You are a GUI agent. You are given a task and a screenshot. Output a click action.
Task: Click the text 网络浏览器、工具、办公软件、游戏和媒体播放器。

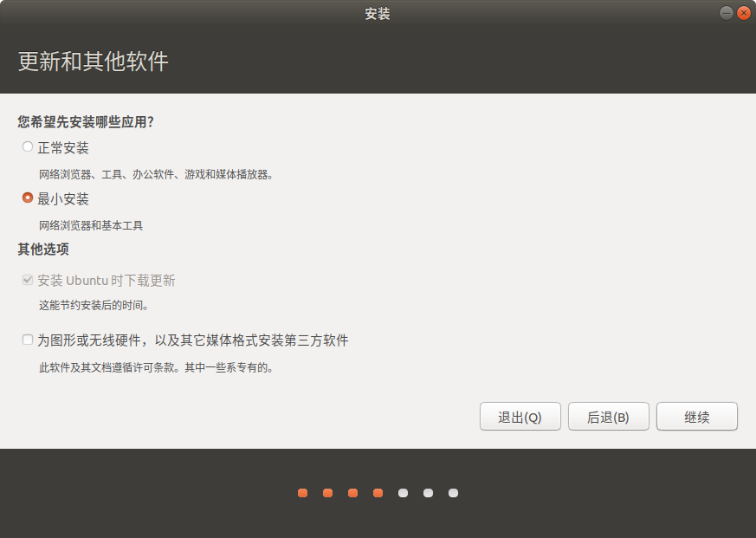point(157,174)
